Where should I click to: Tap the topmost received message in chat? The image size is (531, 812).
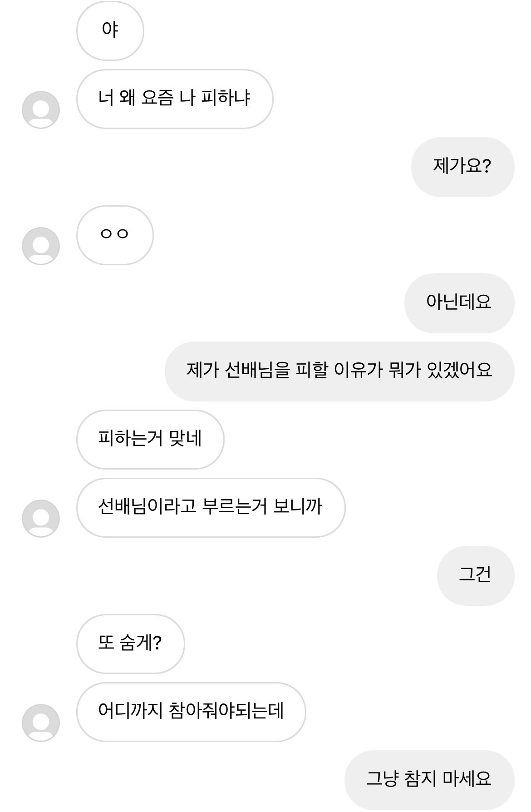tap(110, 30)
